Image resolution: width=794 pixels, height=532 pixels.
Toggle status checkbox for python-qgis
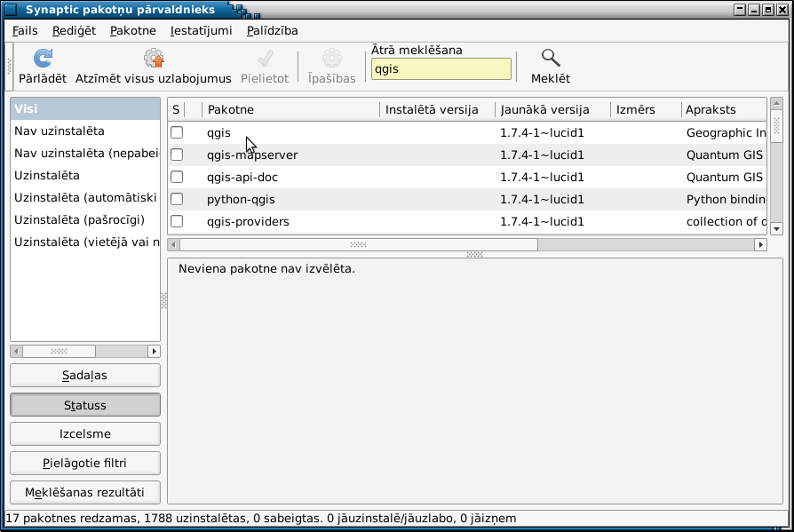click(x=177, y=200)
